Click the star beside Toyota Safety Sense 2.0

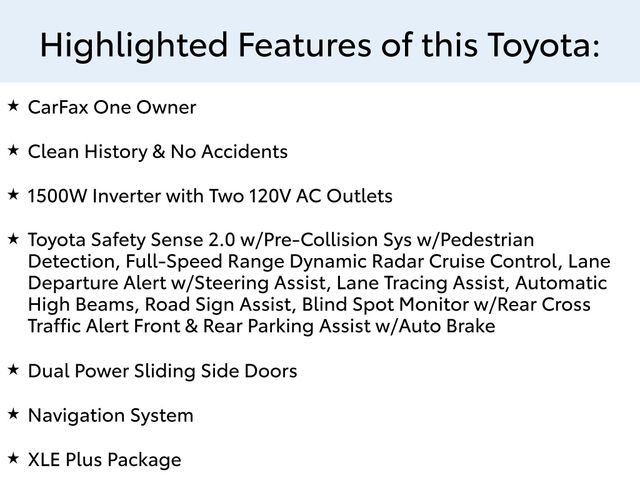pos(13,239)
